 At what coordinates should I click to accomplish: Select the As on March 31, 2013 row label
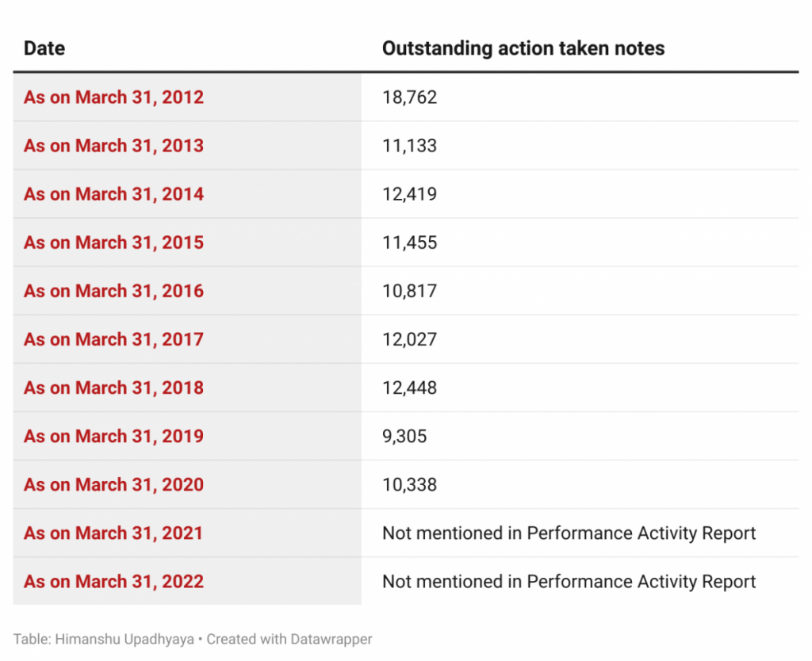[113, 146]
